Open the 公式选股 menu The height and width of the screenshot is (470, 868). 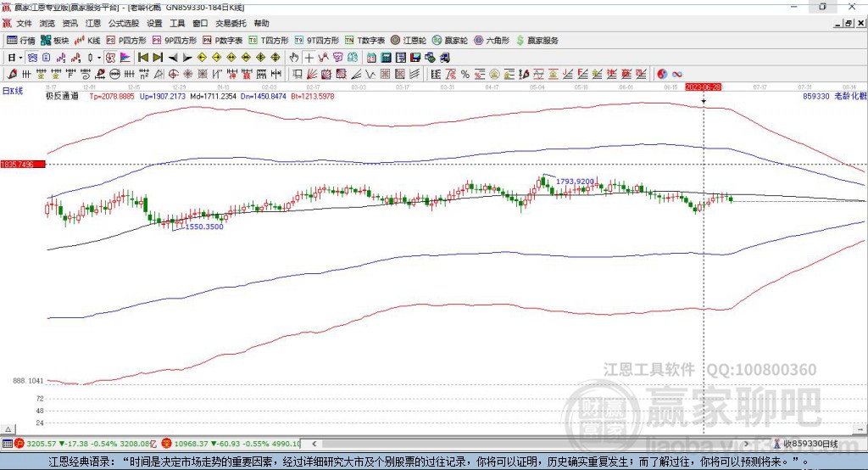(x=124, y=23)
